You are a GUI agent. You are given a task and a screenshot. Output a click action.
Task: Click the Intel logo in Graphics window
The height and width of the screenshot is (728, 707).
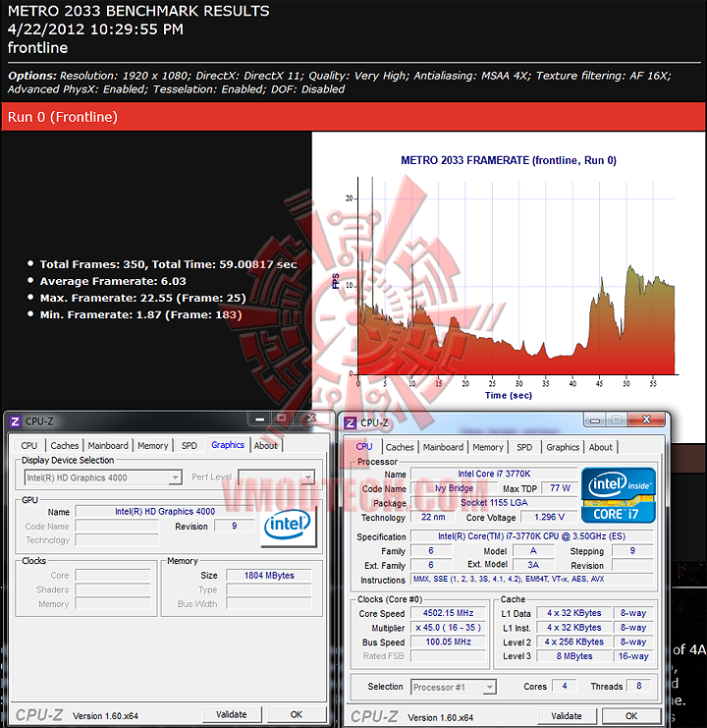pyautogui.click(x=288, y=525)
